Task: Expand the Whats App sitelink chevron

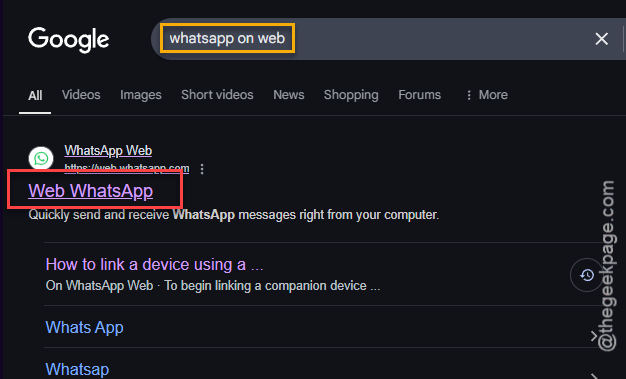Action: pos(593,336)
